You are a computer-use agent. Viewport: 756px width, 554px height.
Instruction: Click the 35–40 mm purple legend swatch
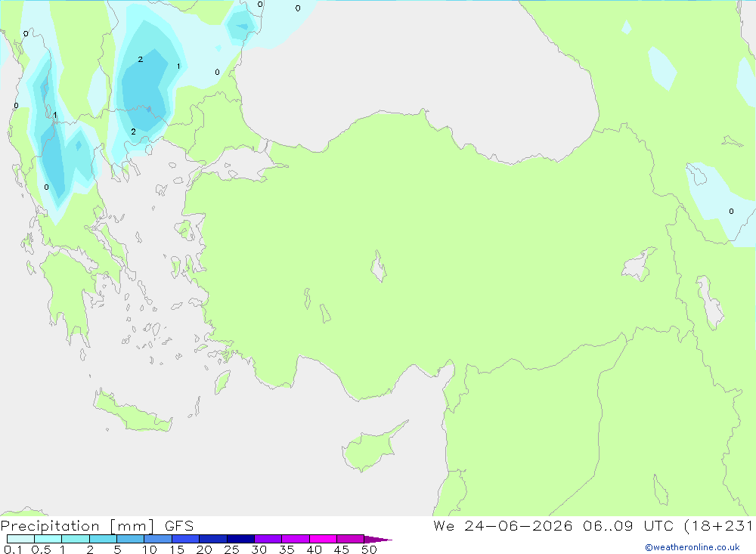click(x=296, y=539)
